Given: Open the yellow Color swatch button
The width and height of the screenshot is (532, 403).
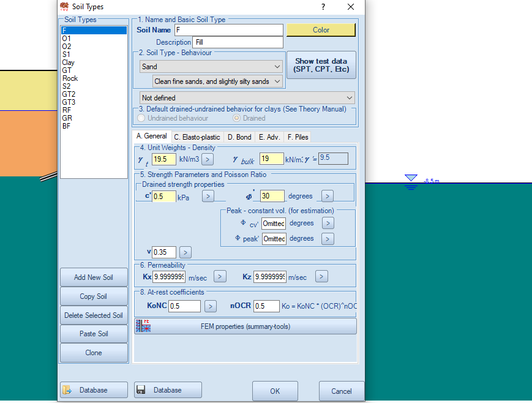Looking at the screenshot, I should (x=321, y=30).
